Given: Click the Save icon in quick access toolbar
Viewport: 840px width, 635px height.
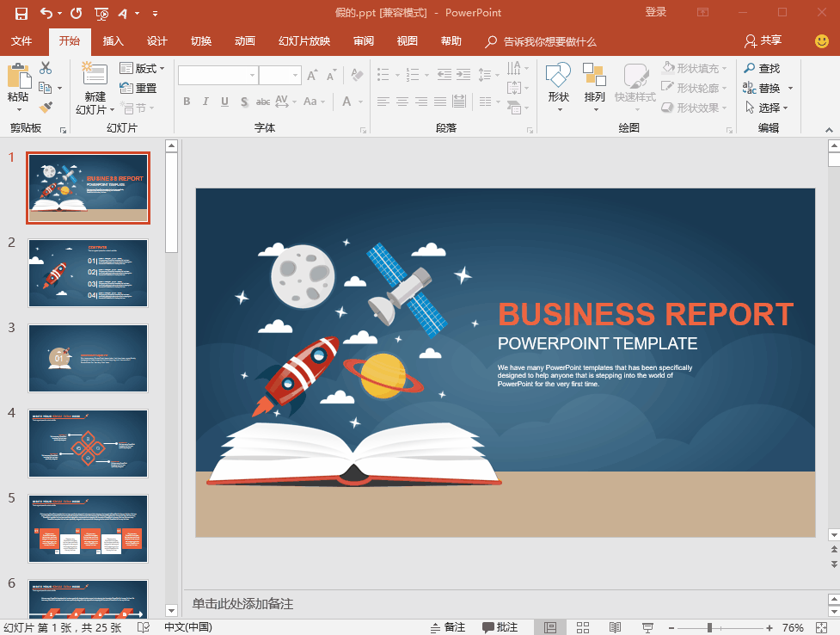Looking at the screenshot, I should click(21, 13).
